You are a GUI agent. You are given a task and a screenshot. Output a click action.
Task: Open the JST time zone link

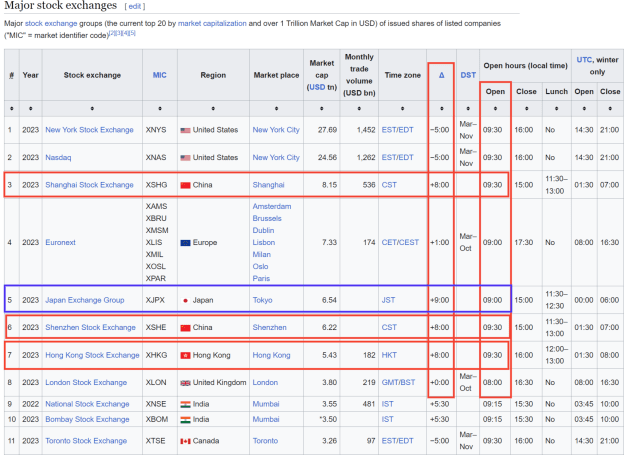coord(388,300)
